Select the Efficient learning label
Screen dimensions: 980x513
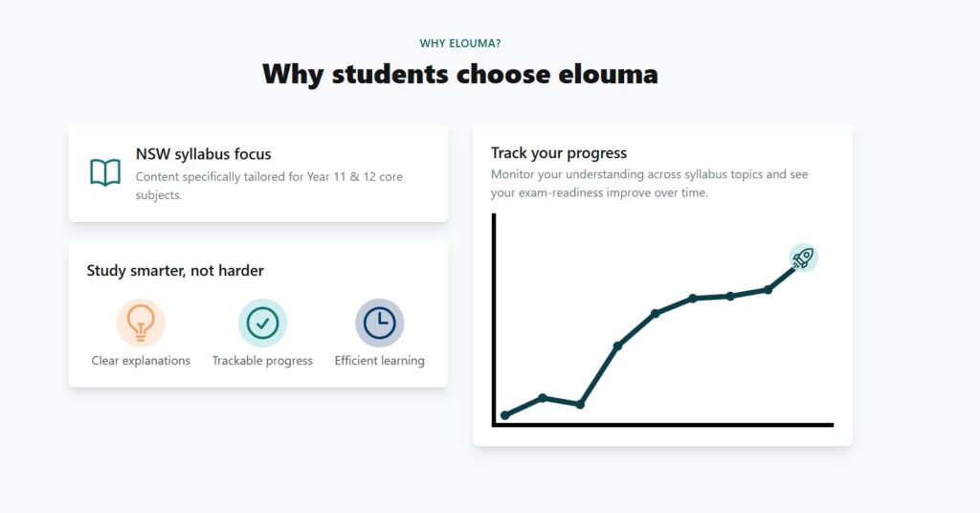point(379,361)
